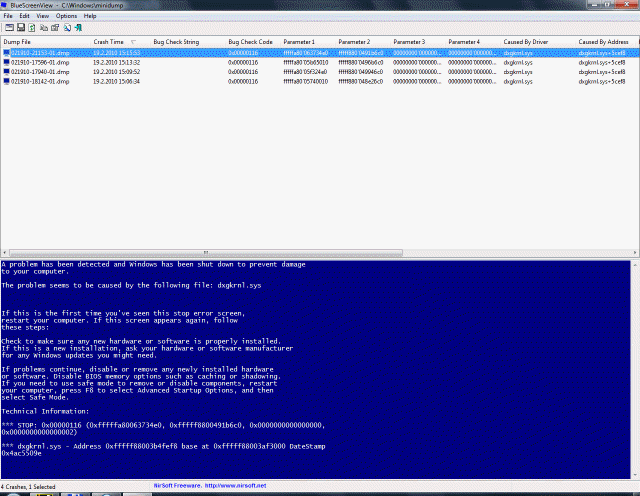This screenshot has height=496, width=640.
Task: Click BlueScreenView title bar app icon
Action: pos(4,5)
